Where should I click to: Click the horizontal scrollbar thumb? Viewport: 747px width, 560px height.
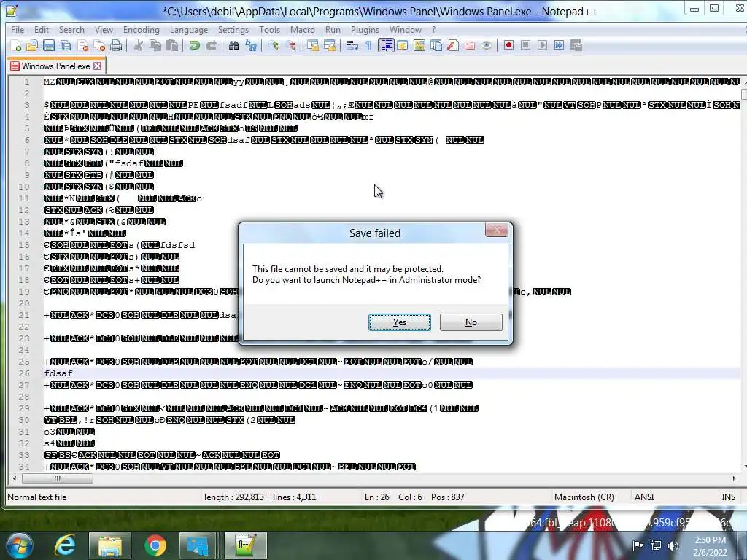click(57, 478)
